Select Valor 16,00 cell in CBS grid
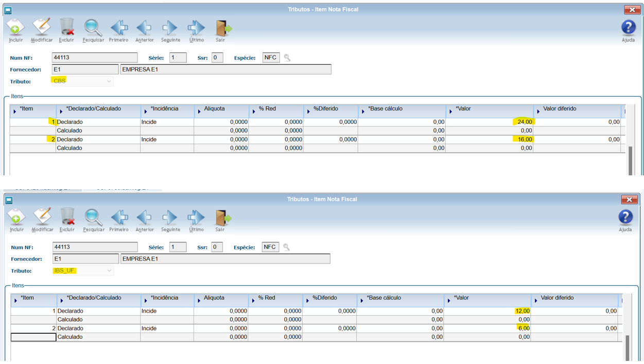Image resolution: width=644 pixels, height=364 pixels. tap(490, 139)
